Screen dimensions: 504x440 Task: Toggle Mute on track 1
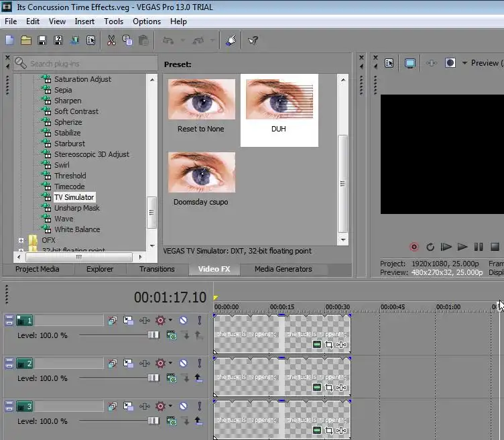click(183, 321)
